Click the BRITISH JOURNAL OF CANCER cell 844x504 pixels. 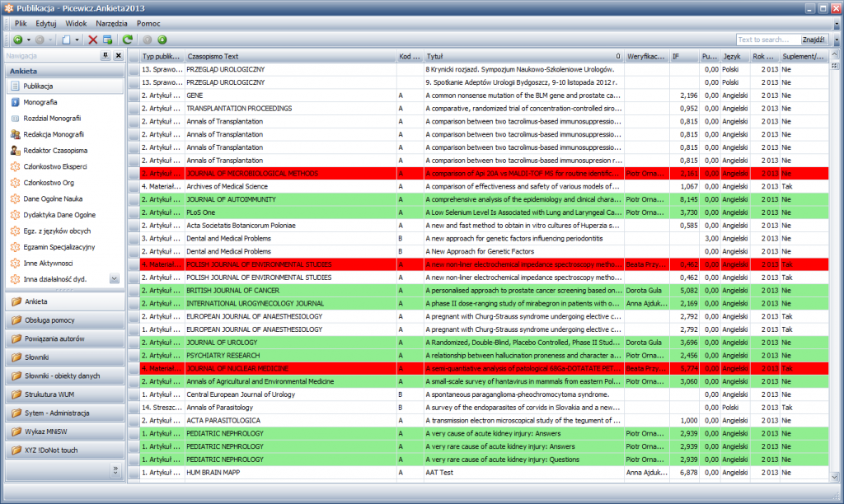[289, 291]
